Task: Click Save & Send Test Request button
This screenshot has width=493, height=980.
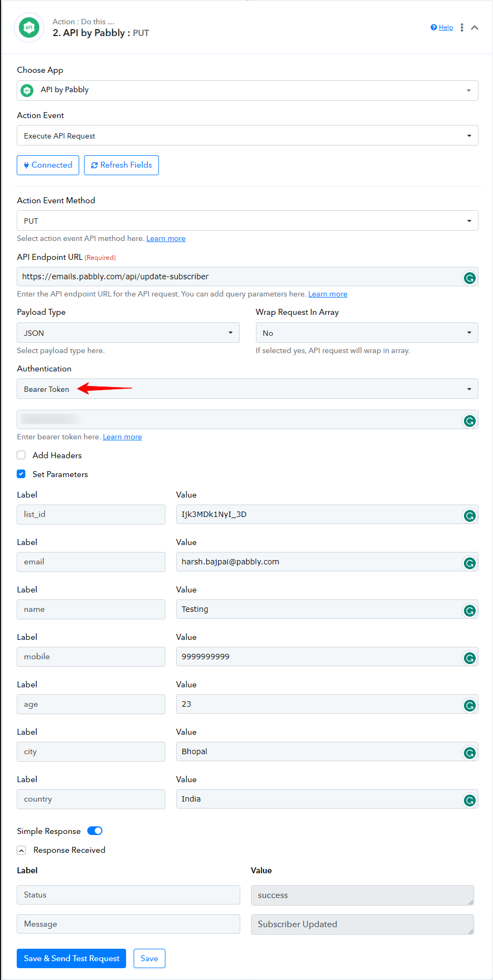Action: coord(71,958)
